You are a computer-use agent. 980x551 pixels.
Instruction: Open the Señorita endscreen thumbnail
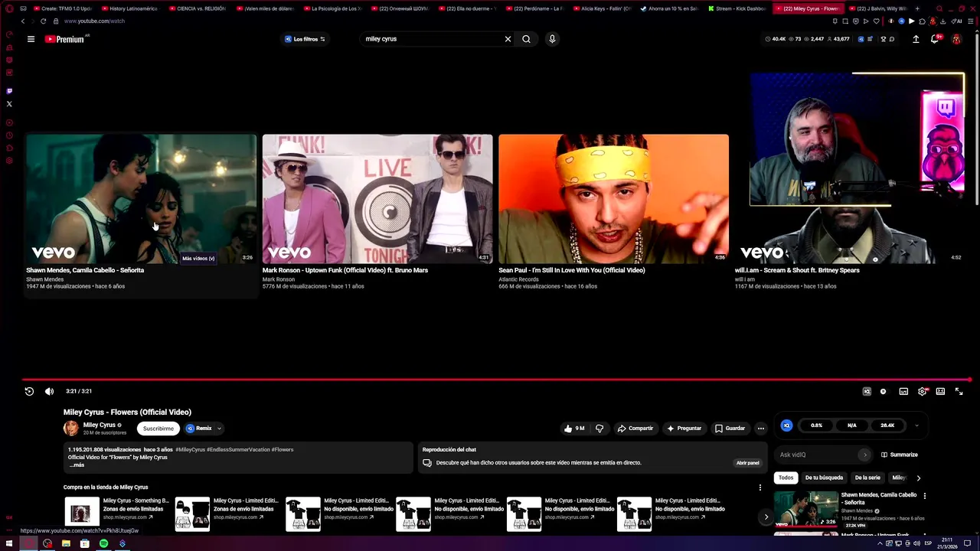click(x=141, y=199)
